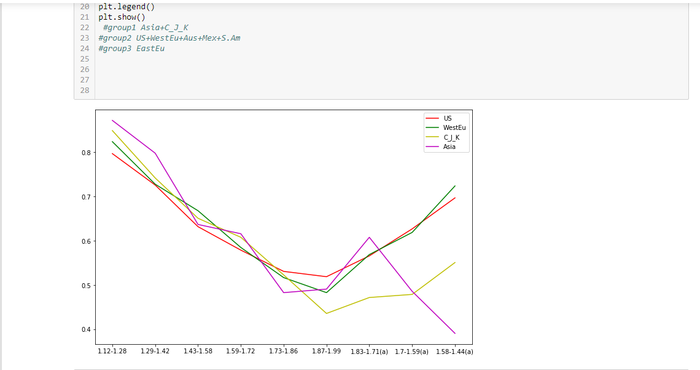Click the 'C_J_K' legend label

451,137
